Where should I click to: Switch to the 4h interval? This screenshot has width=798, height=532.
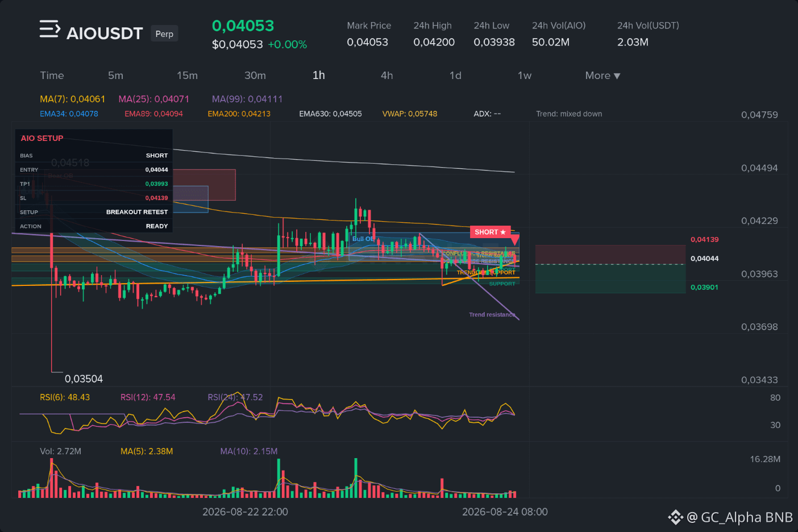[x=387, y=76]
